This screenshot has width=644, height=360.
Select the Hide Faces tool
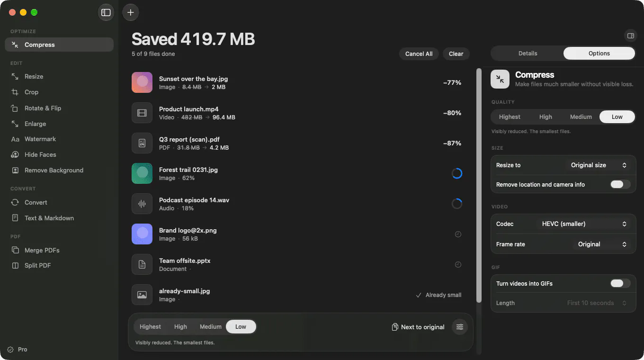click(x=59, y=154)
